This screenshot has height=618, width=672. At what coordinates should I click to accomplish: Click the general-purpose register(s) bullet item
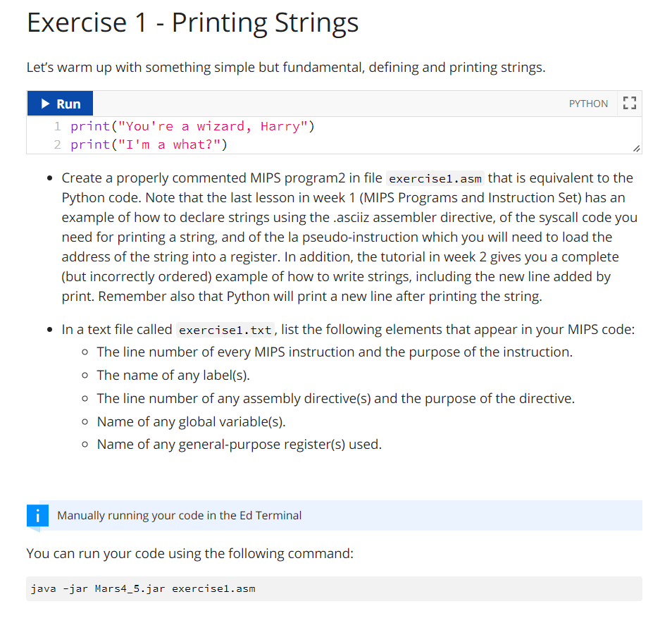click(239, 445)
